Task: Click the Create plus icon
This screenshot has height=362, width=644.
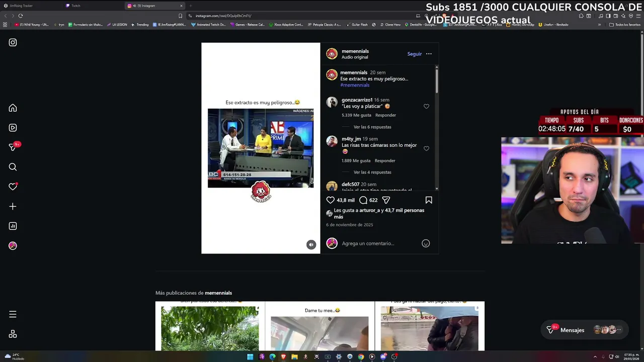Action: pos(13,206)
